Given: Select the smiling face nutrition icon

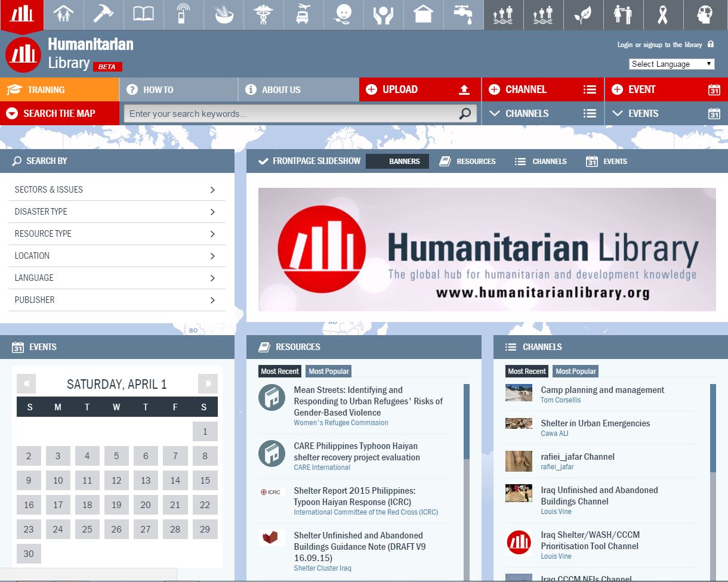Looking at the screenshot, I should 343,14.
